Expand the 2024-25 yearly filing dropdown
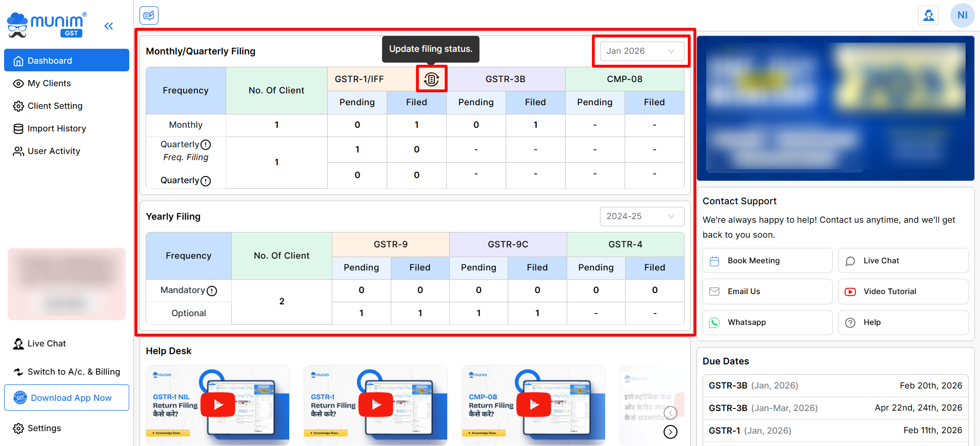The height and width of the screenshot is (446, 980). pyautogui.click(x=642, y=217)
